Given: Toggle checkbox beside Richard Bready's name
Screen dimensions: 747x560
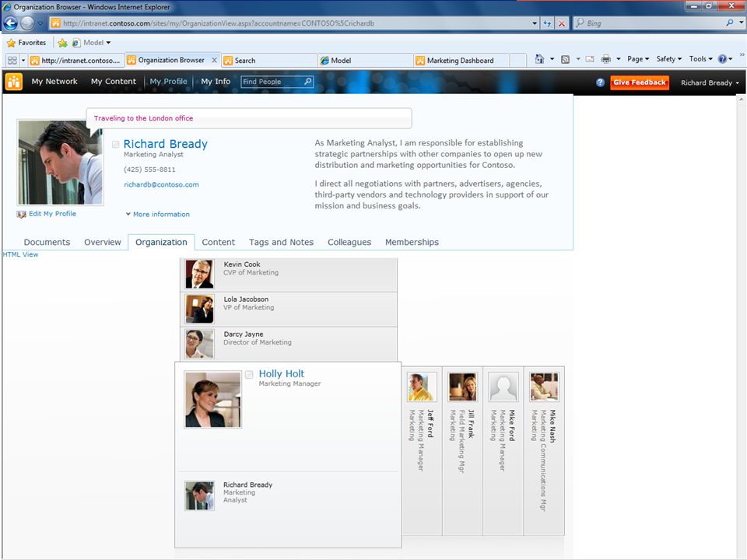Looking at the screenshot, I should pos(116,145).
